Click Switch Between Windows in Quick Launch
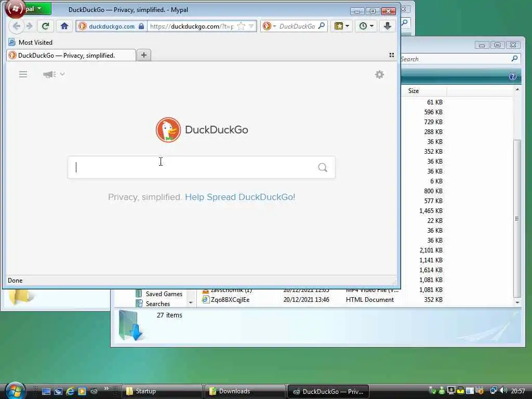Screen dimensions: 532x399 coord(58,391)
